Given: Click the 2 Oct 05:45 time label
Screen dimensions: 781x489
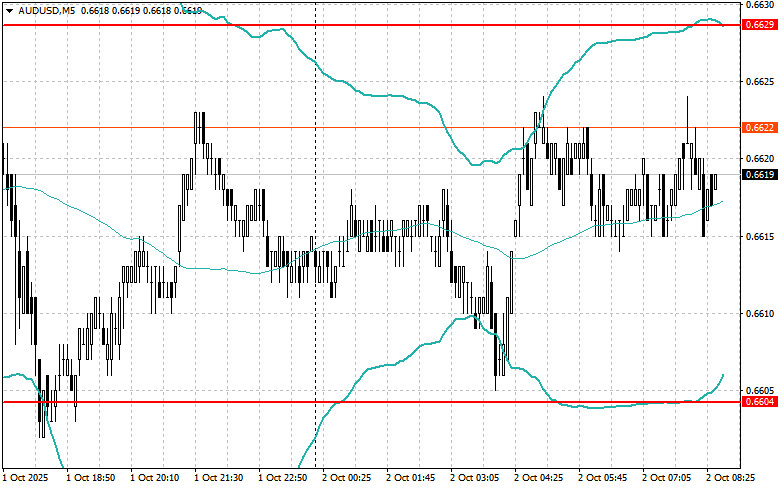Looking at the screenshot, I should coord(603,478).
